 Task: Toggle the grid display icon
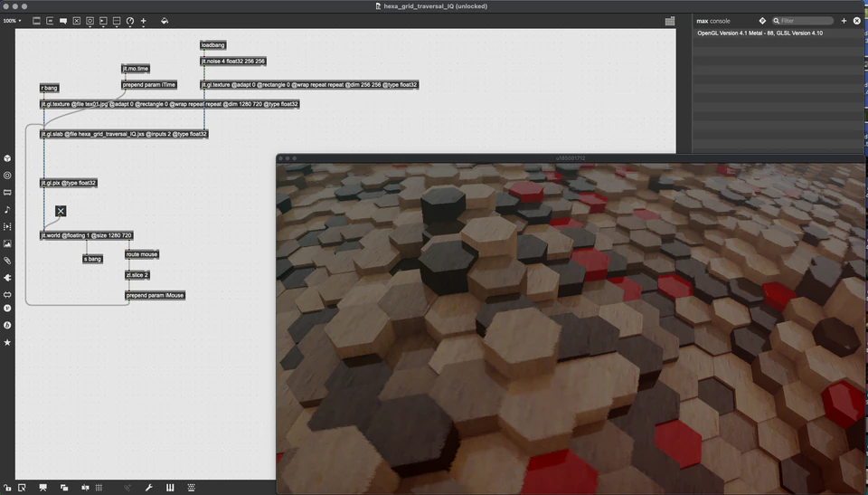(99, 488)
